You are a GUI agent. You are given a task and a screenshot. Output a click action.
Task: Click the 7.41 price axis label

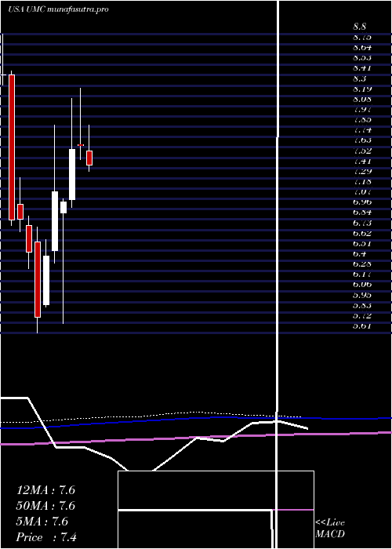coord(362,162)
